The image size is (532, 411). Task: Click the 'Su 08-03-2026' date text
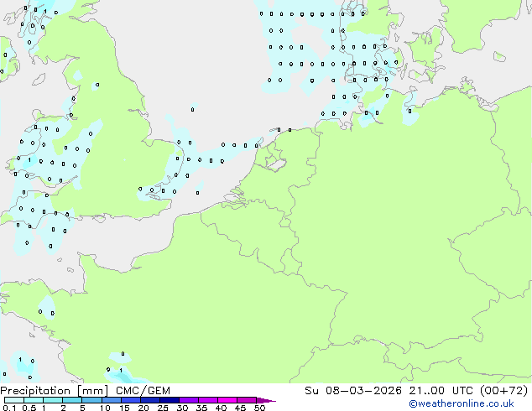353,391
